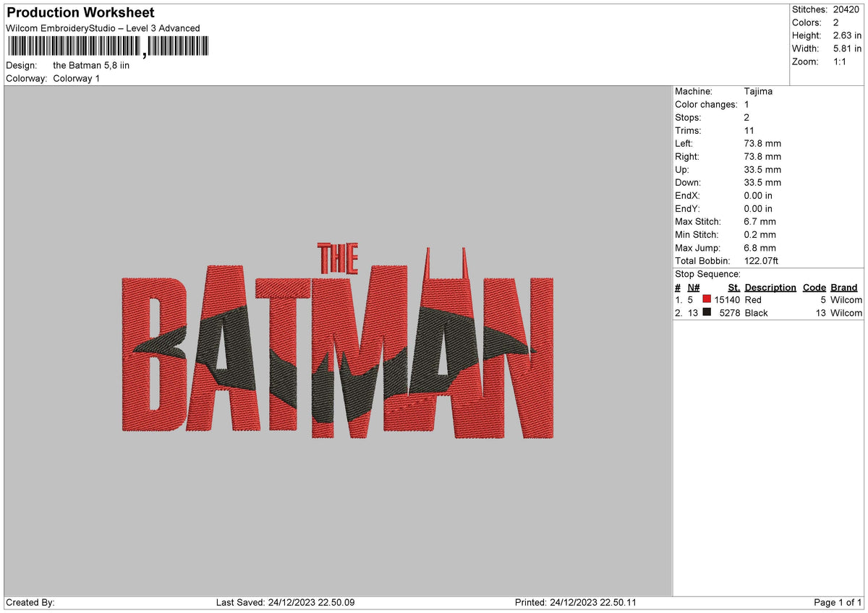Click the Black description in stop sequence
868x613 pixels.
tap(756, 313)
